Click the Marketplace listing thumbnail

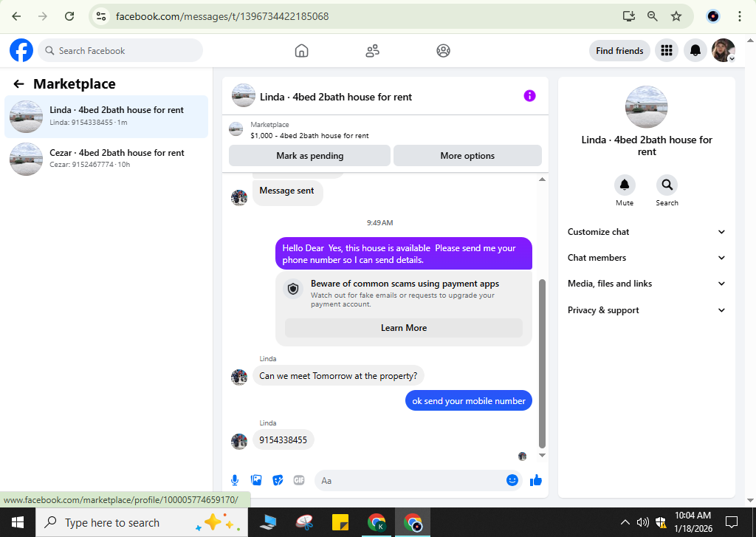(236, 129)
